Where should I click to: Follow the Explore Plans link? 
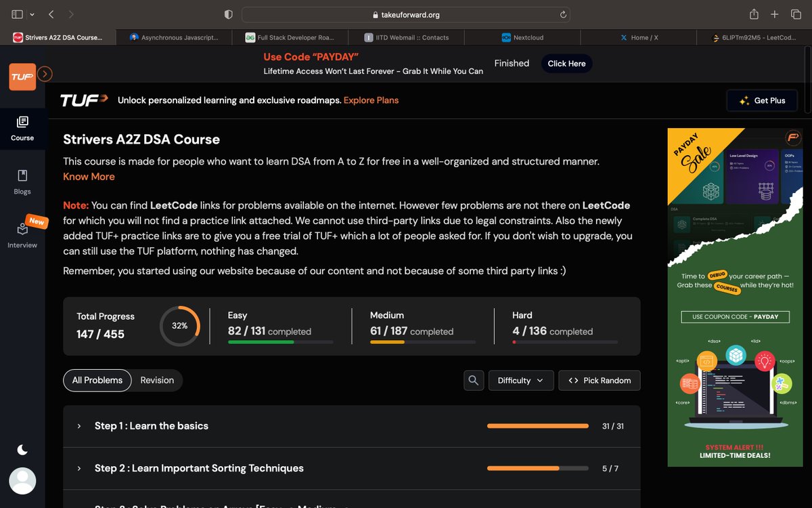(371, 100)
